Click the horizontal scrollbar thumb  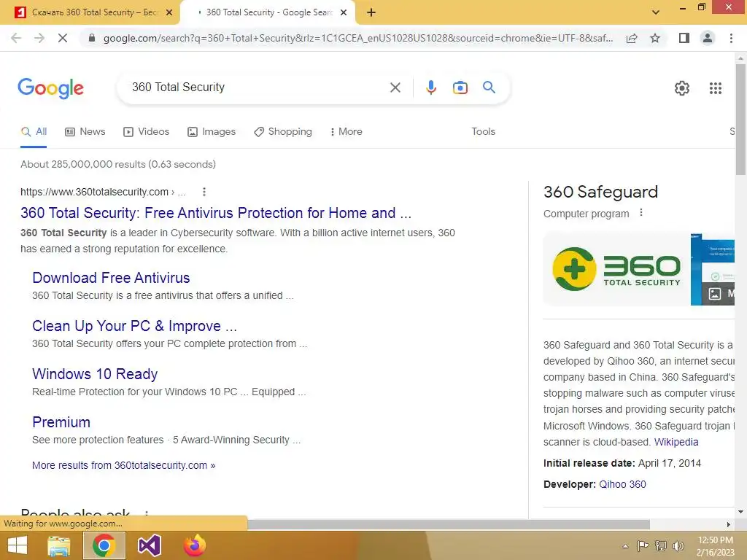tap(448, 524)
